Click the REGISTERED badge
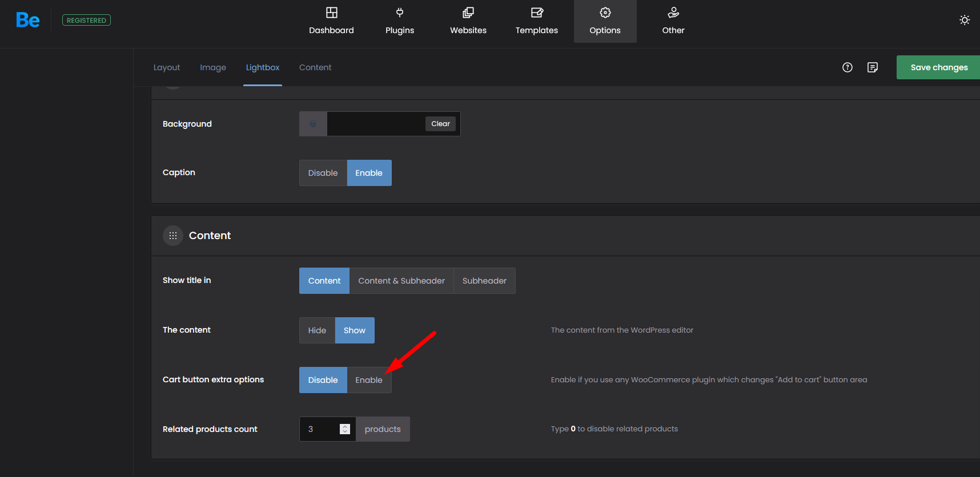980x477 pixels. (86, 21)
